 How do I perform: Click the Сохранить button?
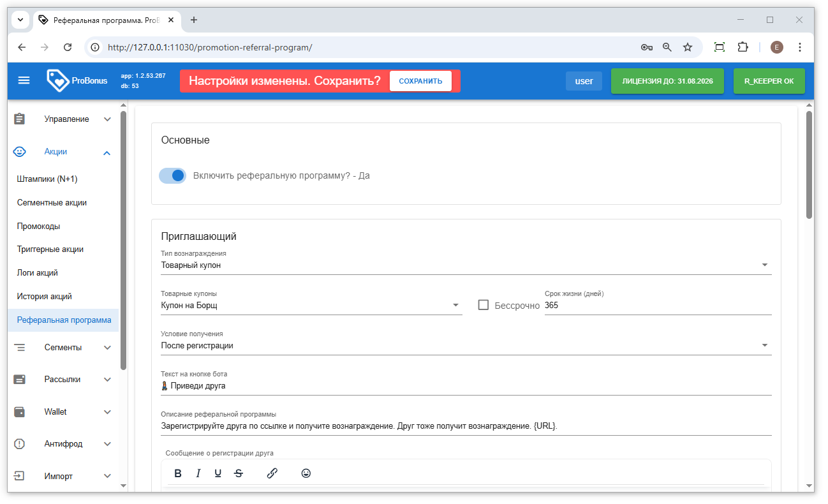420,81
